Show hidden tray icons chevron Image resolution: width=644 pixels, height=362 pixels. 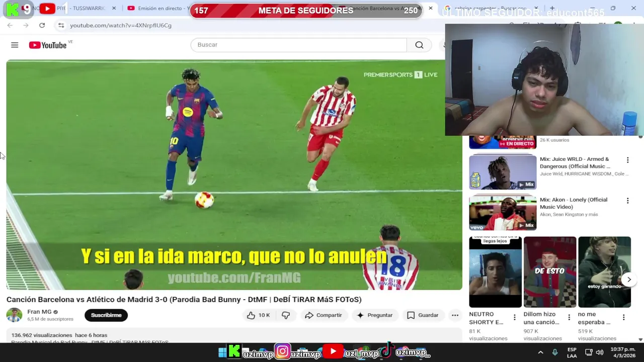[x=540, y=352]
